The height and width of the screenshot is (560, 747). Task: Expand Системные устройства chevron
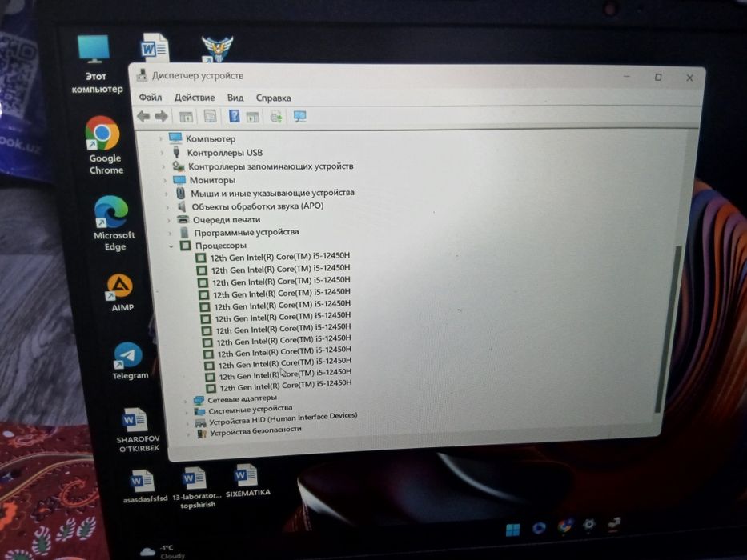pos(187,412)
